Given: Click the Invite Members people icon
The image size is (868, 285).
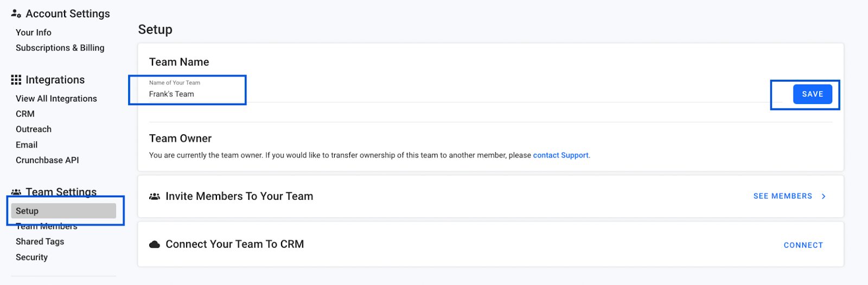Looking at the screenshot, I should click(x=155, y=196).
